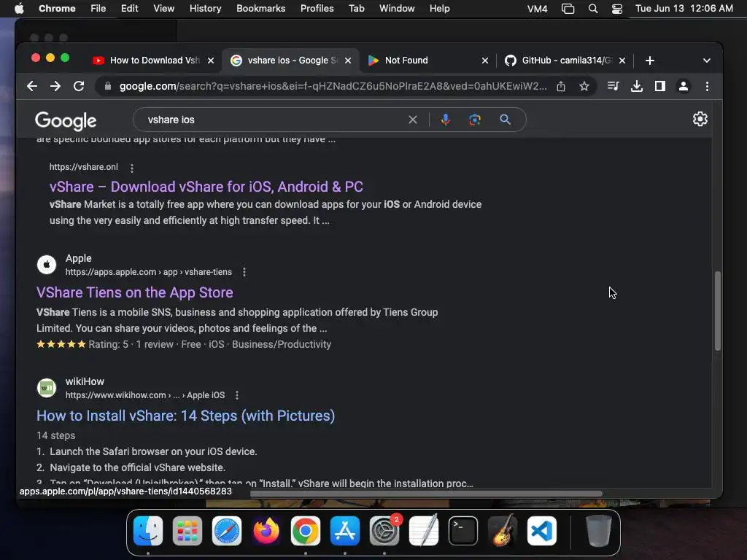The image size is (747, 560).
Task: Open the History menu
Action: click(205, 9)
